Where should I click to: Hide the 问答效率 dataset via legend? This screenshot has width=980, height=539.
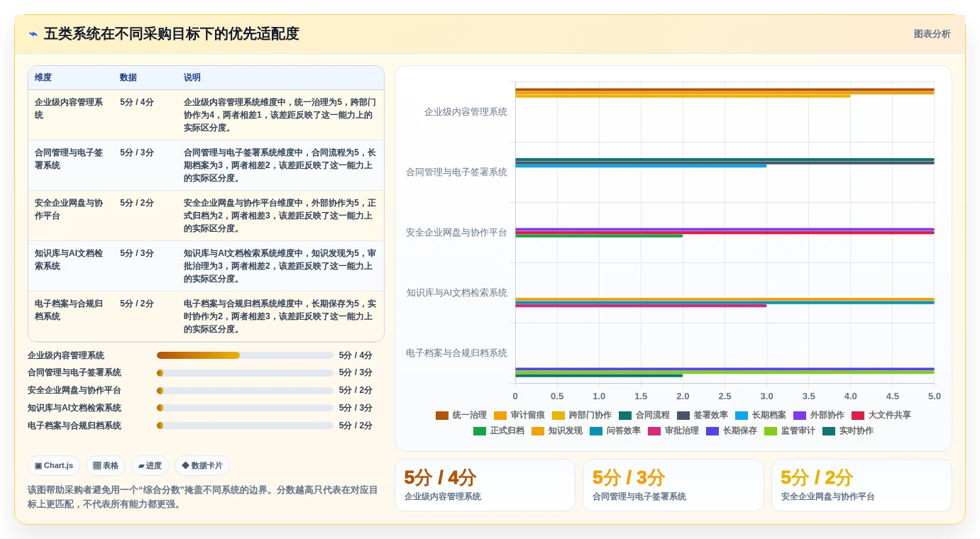tap(615, 430)
